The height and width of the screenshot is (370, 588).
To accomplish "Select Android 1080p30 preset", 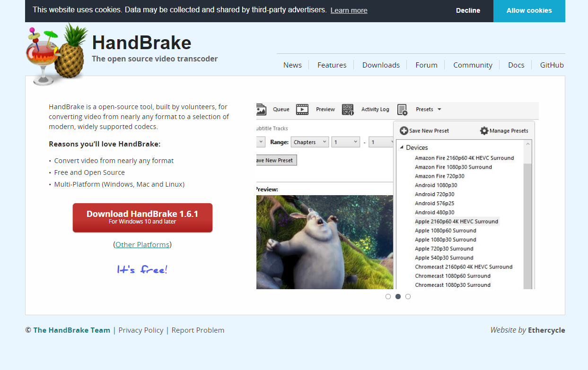I will 436,185.
